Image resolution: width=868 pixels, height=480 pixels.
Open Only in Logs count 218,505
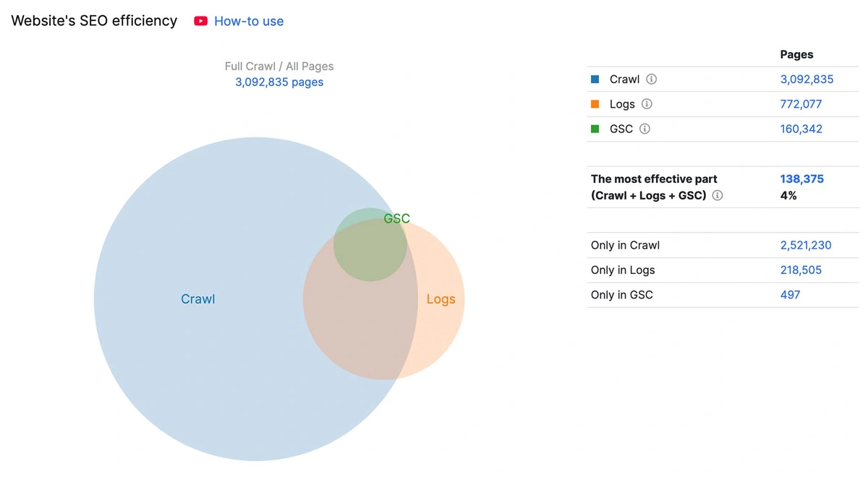pos(801,270)
